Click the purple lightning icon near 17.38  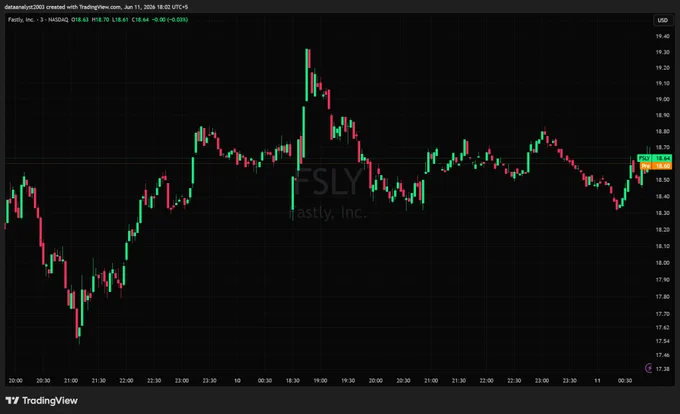(x=649, y=368)
